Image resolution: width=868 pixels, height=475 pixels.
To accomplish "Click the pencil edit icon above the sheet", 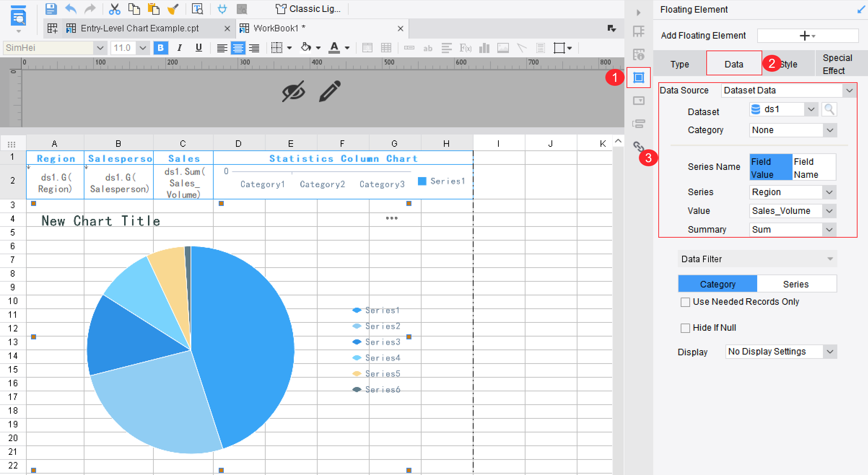I will click(x=330, y=91).
